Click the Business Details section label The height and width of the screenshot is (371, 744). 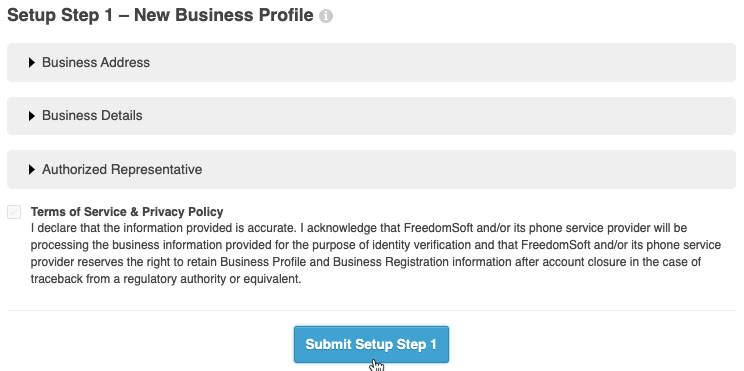pos(92,116)
